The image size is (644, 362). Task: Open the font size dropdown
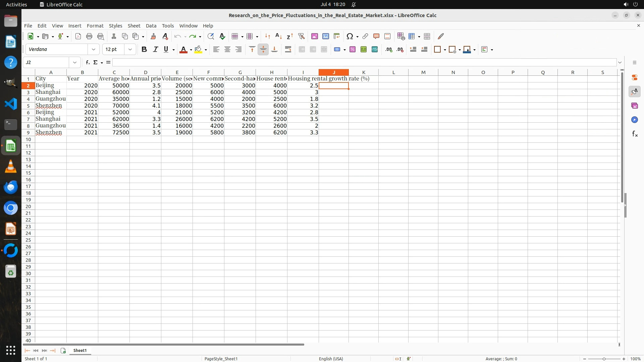click(x=130, y=50)
